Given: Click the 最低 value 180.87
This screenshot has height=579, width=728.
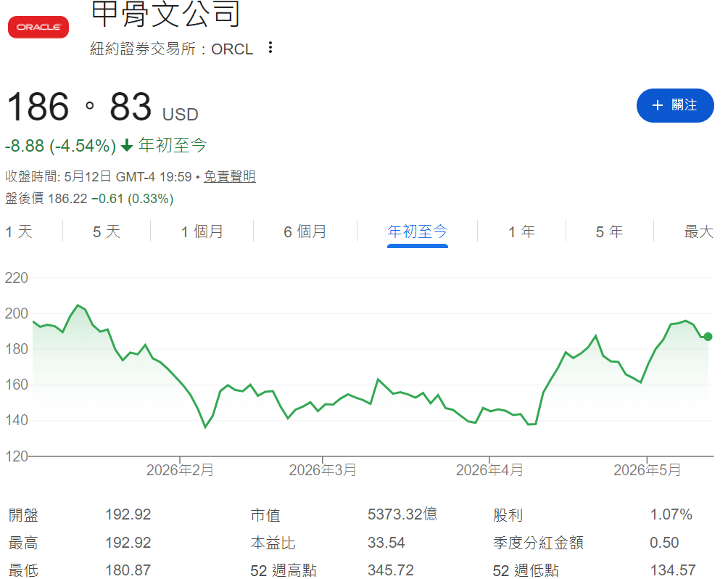Looking at the screenshot, I should pyautogui.click(x=128, y=570).
